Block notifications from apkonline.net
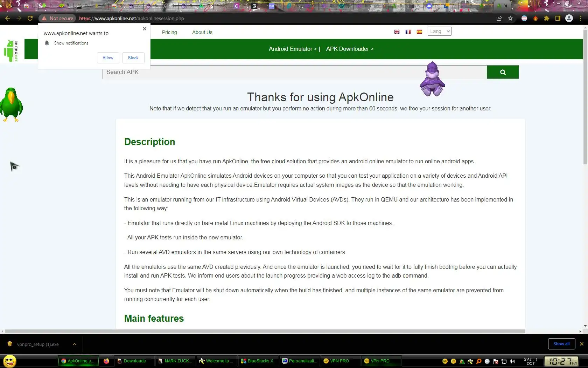The image size is (588, 368). pyautogui.click(x=133, y=58)
